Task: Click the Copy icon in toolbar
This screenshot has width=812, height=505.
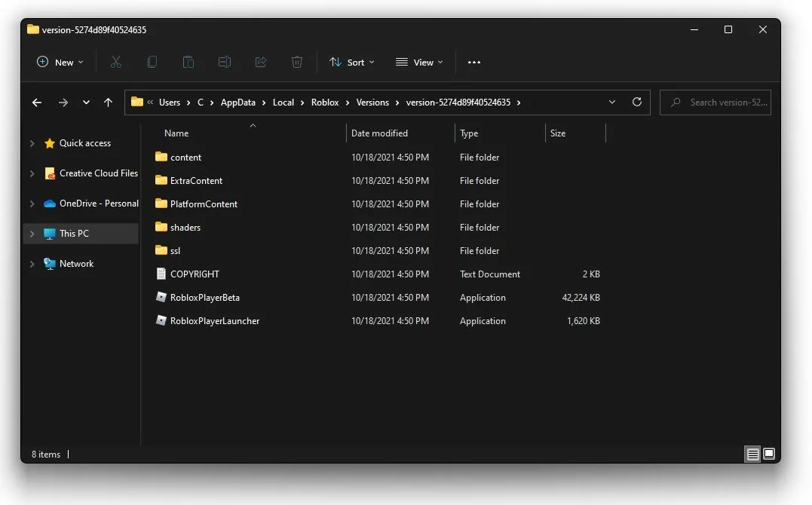Action: 152,62
